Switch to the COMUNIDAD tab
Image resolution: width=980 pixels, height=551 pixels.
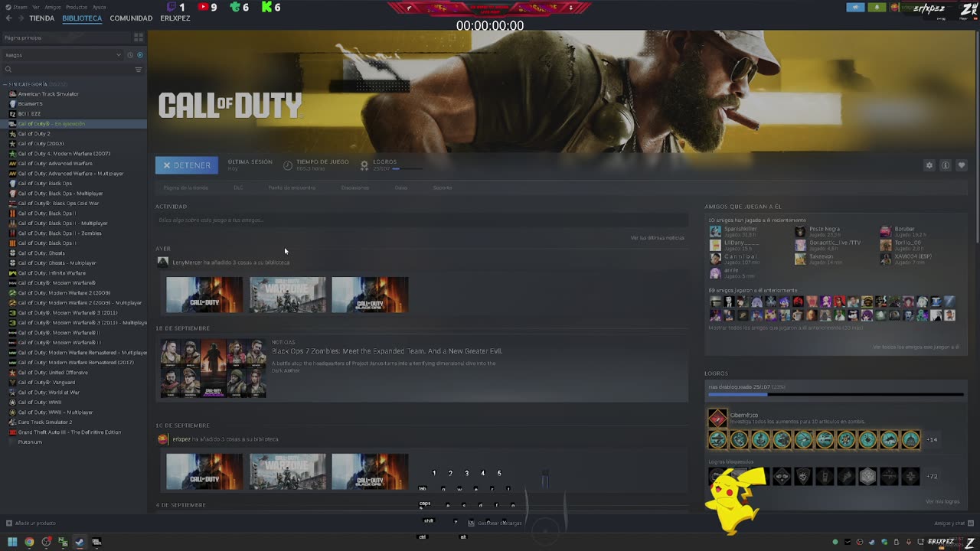tap(131, 18)
